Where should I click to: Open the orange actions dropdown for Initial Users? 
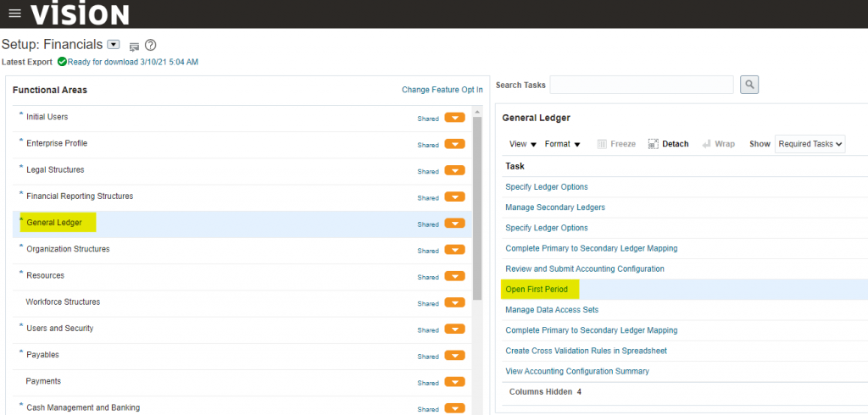(x=454, y=119)
